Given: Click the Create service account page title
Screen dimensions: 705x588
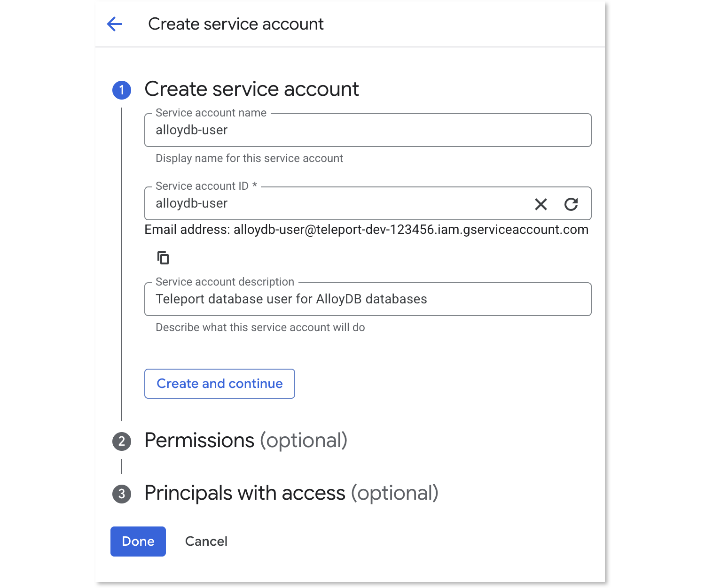Looking at the screenshot, I should tap(236, 24).
